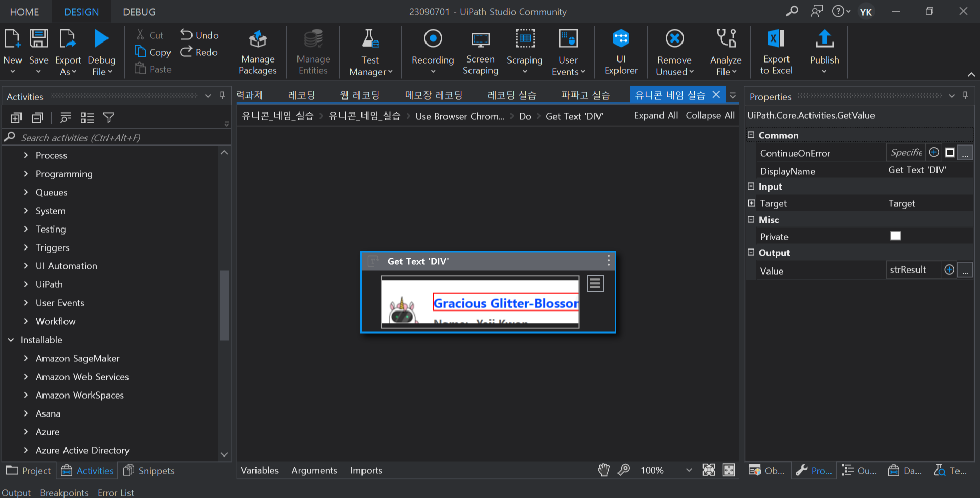This screenshot has width=980, height=498.
Task: Switch to the DEBUG ribbon tab
Action: click(139, 12)
